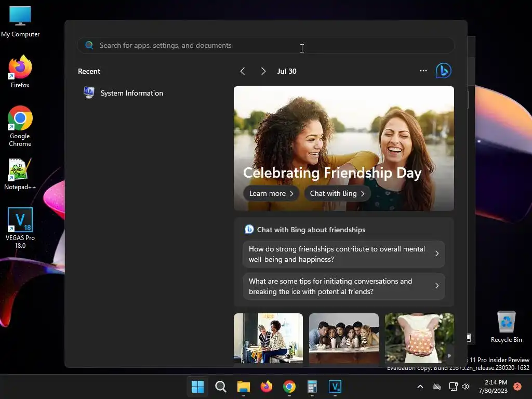Open Firefox from the taskbar

point(267,387)
